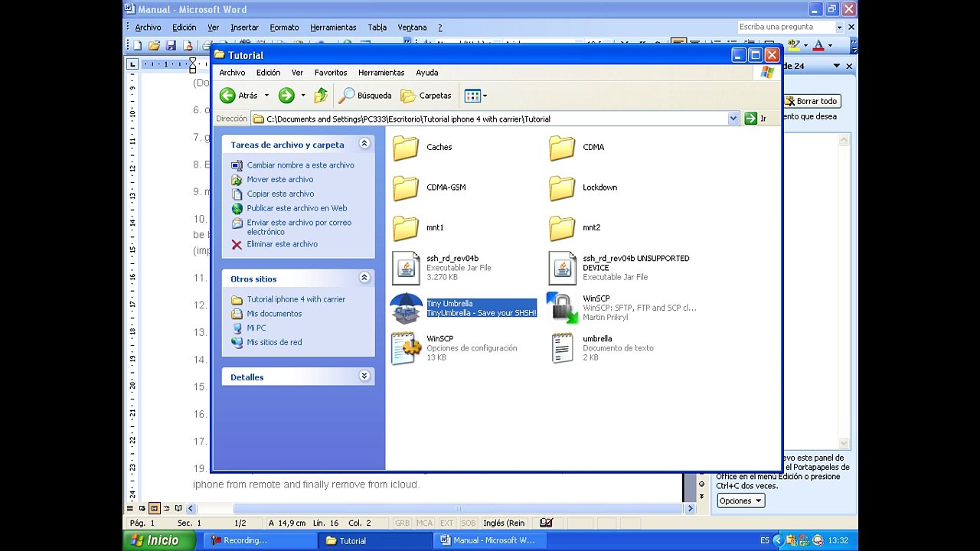980x551 pixels.
Task: Click Borrar todo in clipboard pane
Action: click(x=812, y=101)
